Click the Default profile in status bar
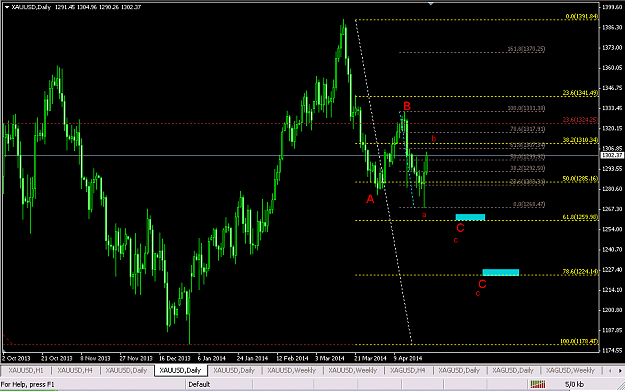Screen dimensions: 625x391 tap(199, 384)
